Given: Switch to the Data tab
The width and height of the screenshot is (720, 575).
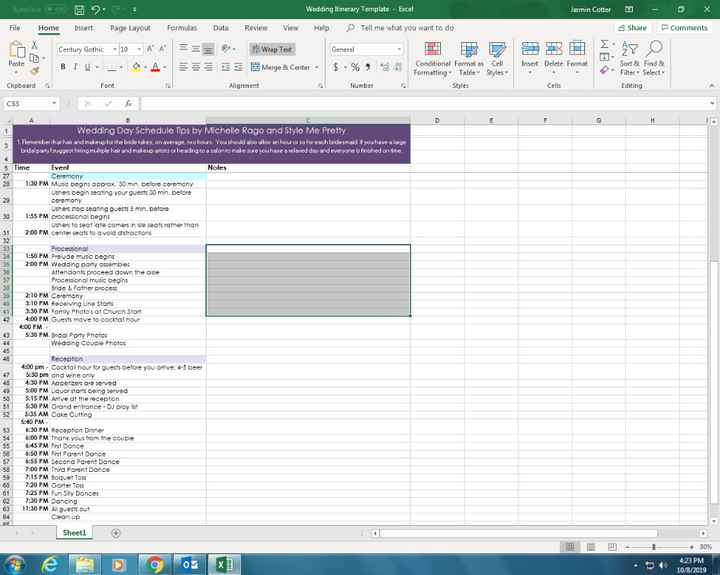Looking at the screenshot, I should tap(221, 28).
